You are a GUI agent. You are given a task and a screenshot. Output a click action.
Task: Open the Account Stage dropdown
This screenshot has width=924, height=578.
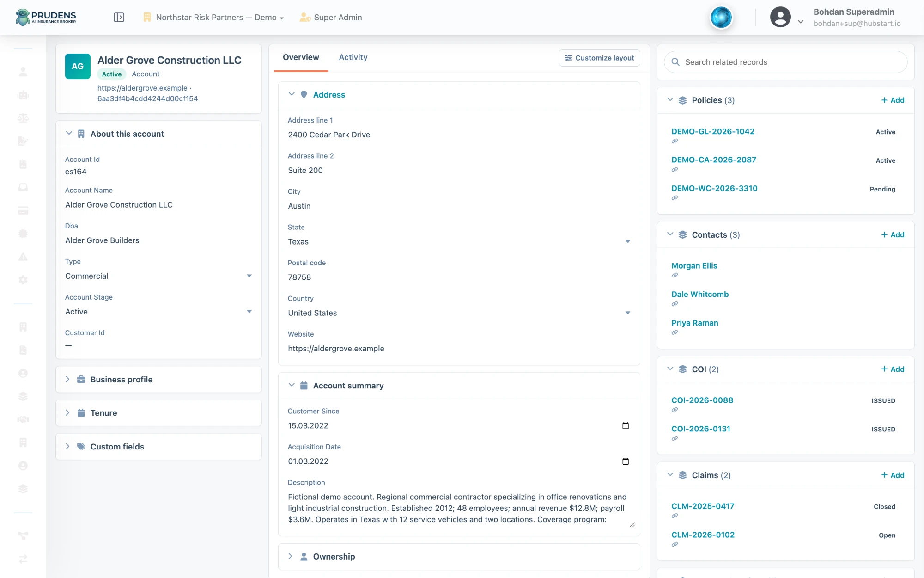pos(158,312)
